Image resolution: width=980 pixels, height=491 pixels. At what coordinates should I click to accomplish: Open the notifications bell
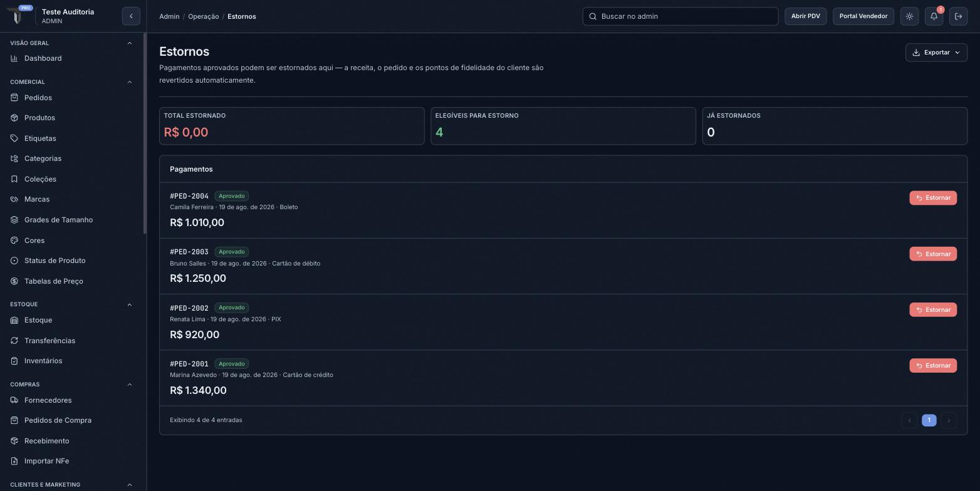[x=934, y=16]
